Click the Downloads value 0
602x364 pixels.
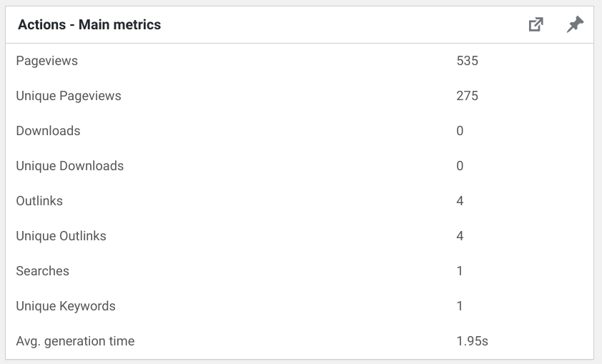click(x=460, y=131)
